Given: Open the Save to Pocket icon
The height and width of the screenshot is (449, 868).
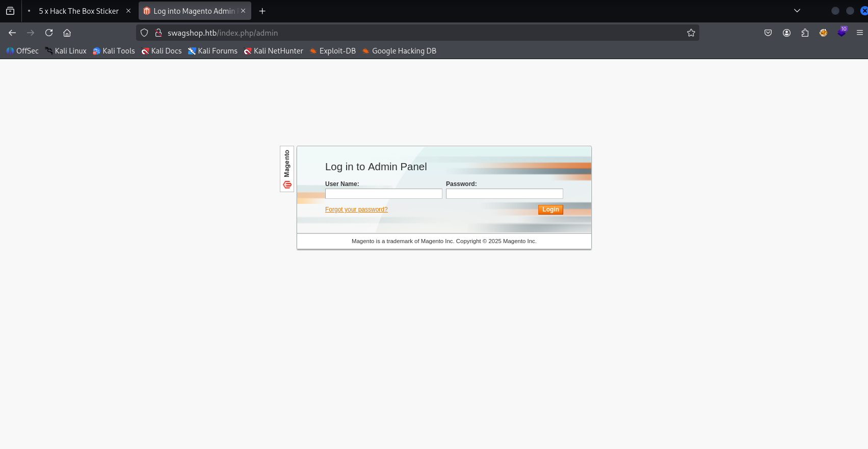Looking at the screenshot, I should coord(768,33).
